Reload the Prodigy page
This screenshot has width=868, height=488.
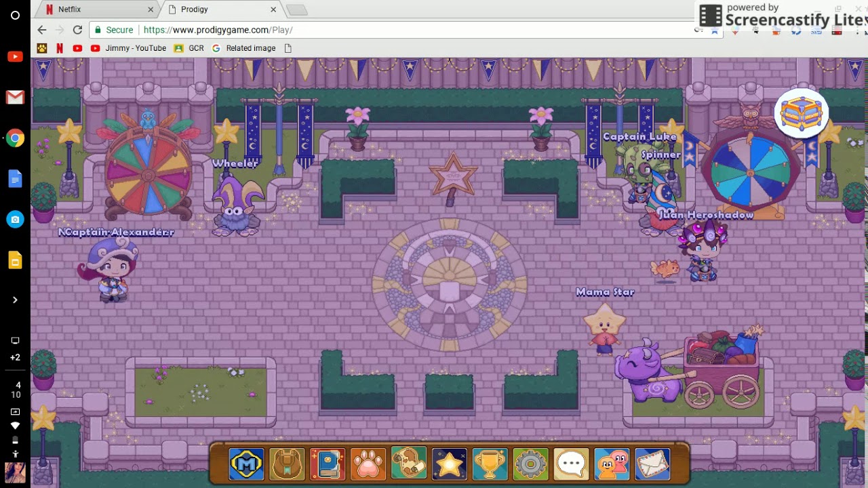tap(77, 30)
